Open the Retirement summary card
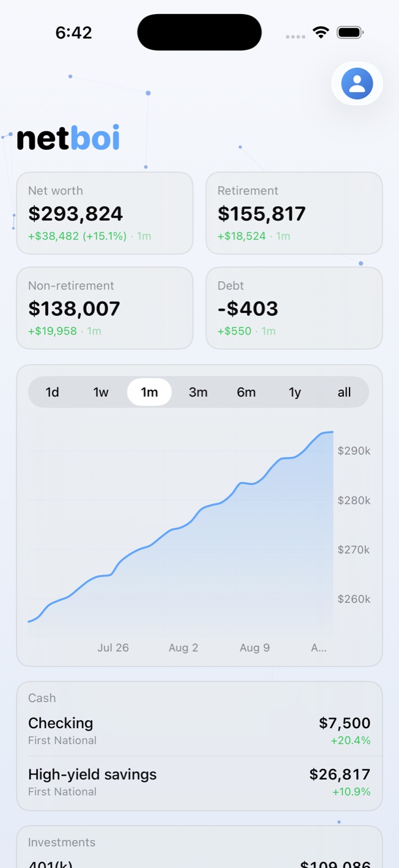This screenshot has width=399, height=868. point(294,213)
